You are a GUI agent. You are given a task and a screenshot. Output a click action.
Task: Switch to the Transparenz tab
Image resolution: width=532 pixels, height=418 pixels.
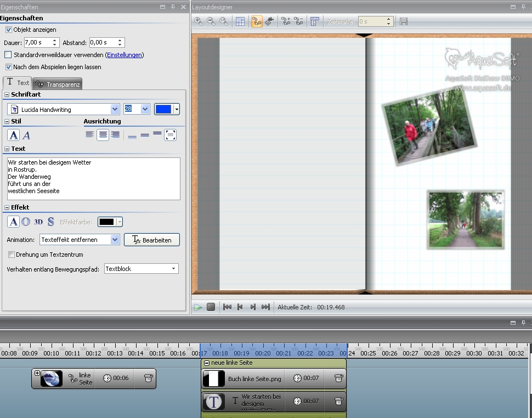click(58, 84)
